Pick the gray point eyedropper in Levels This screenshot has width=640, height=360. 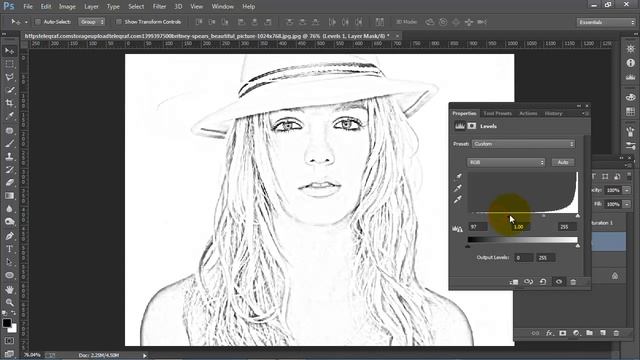click(458, 188)
